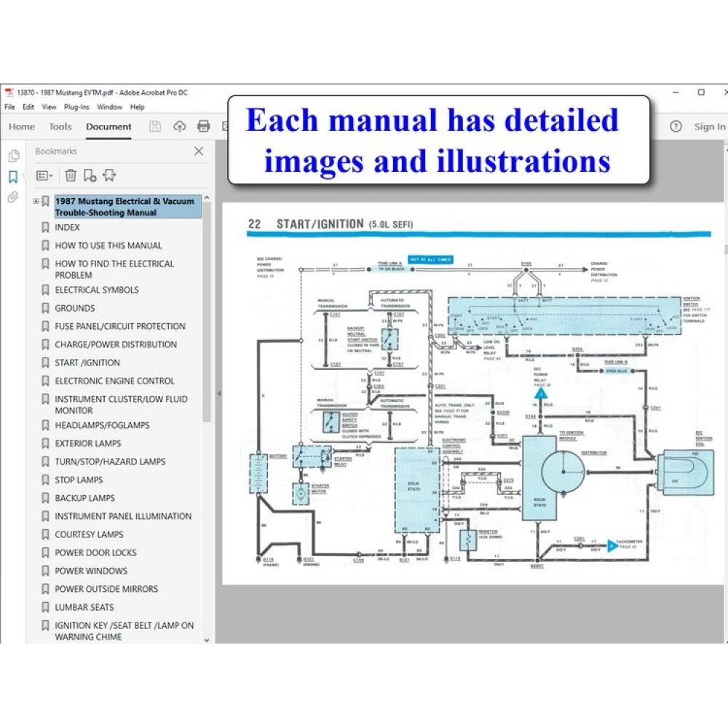Close the Bookmarks panel
The image size is (728, 728).
click(199, 151)
